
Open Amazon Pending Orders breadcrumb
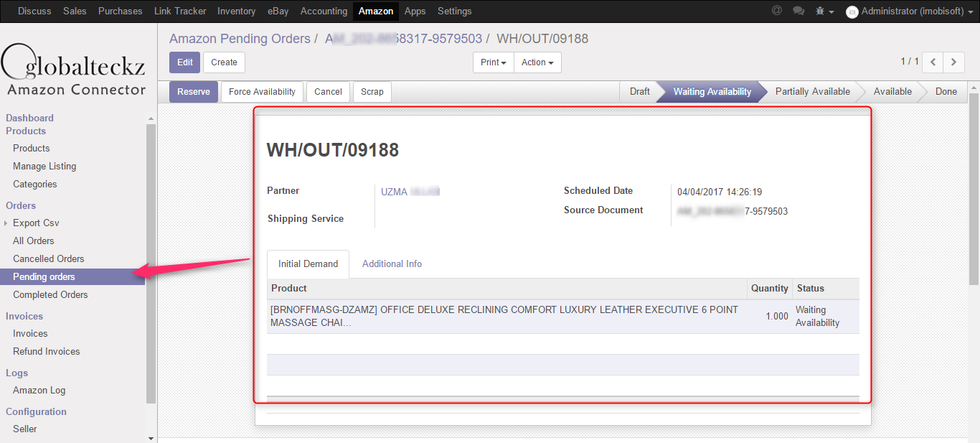(x=240, y=39)
